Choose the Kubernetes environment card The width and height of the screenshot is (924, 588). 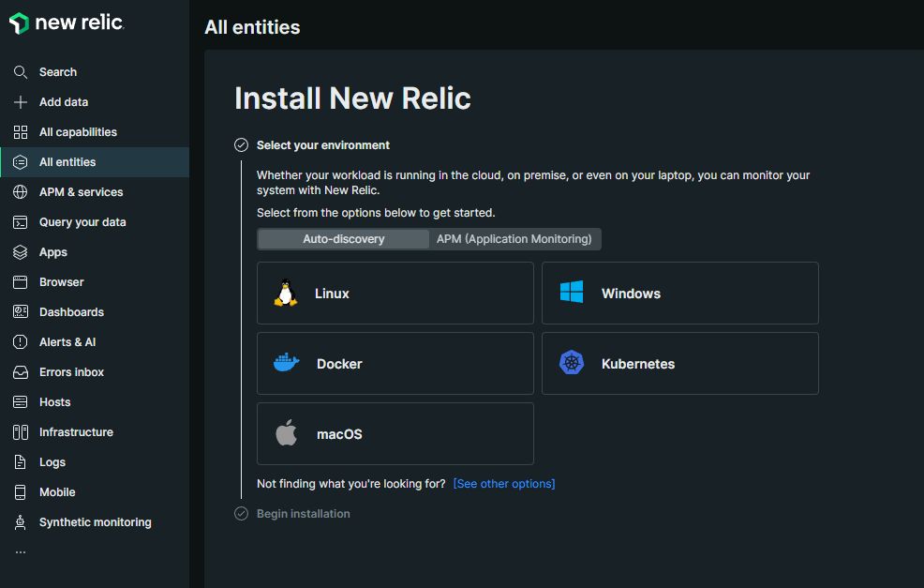[680, 363]
